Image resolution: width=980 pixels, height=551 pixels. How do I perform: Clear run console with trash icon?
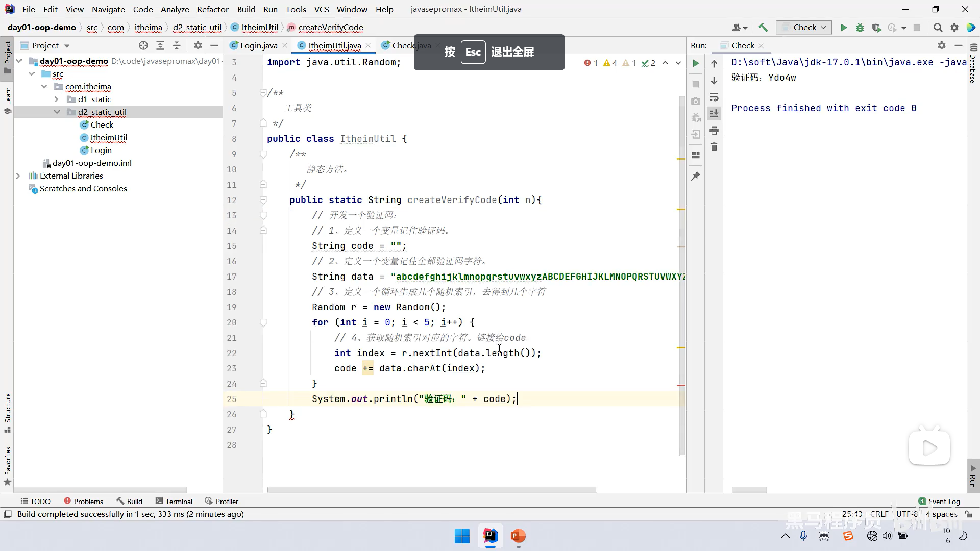[714, 147]
